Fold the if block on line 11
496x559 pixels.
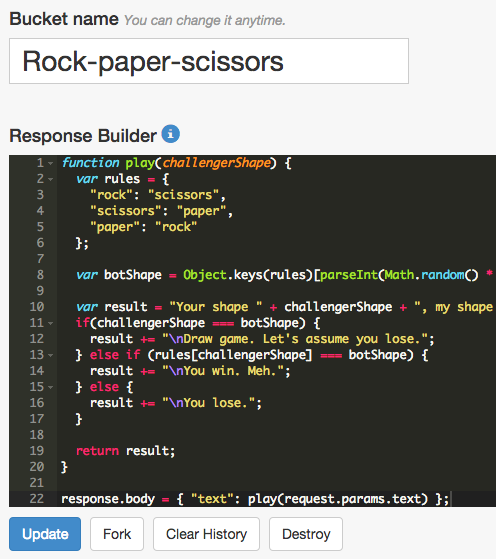coord(50,323)
